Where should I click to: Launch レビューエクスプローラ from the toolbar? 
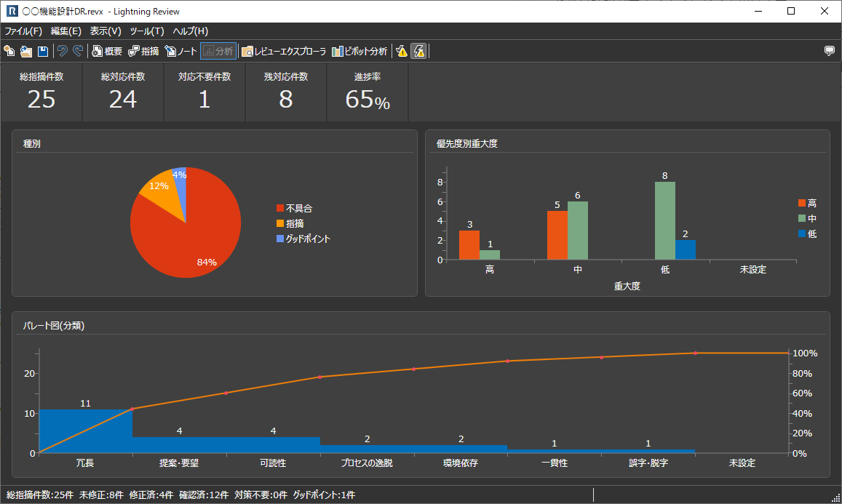(284, 51)
